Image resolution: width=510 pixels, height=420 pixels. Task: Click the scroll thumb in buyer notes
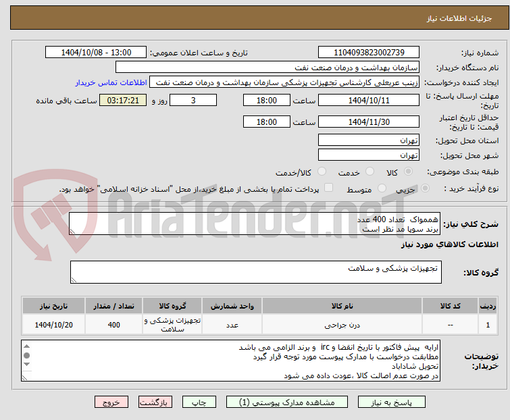[x=26, y=355]
